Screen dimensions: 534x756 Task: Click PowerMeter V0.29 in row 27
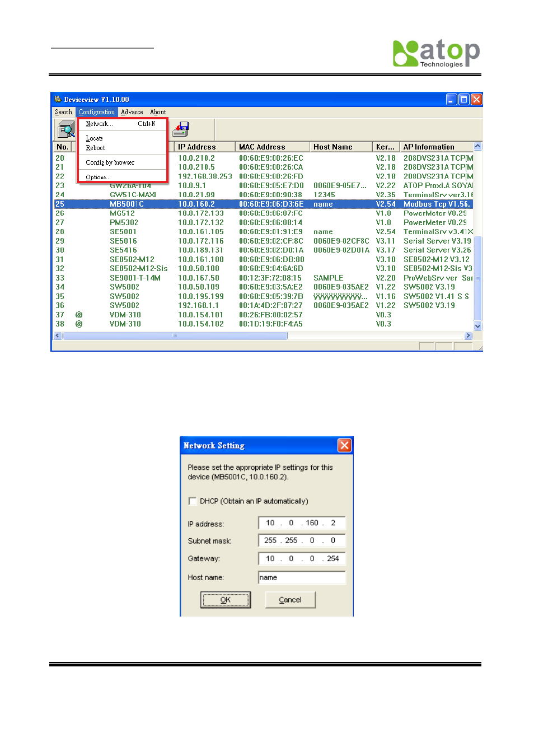click(435, 222)
